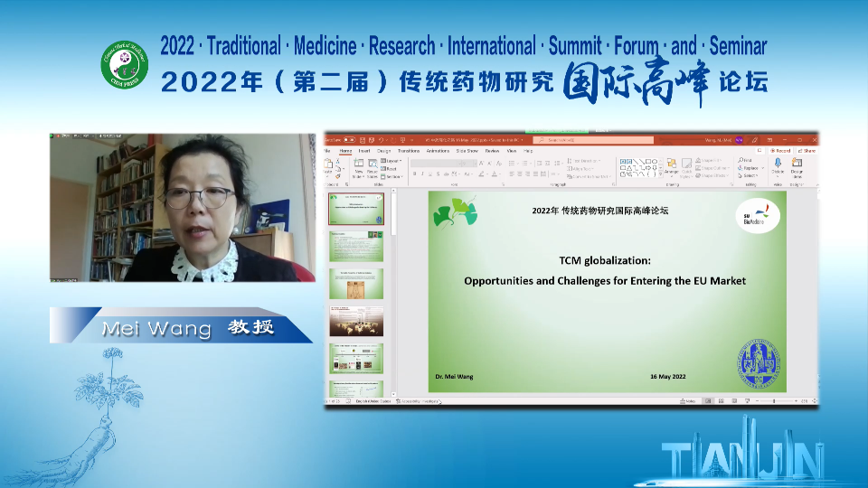Open the Insert ribbon tab
Screen dimensions: 868x488
(x=365, y=151)
